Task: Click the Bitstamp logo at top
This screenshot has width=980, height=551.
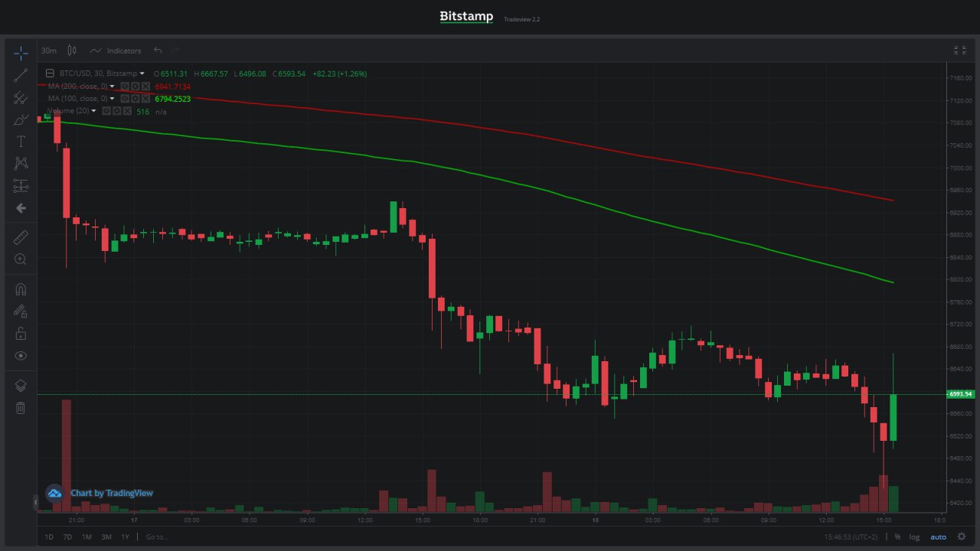Action: point(466,16)
